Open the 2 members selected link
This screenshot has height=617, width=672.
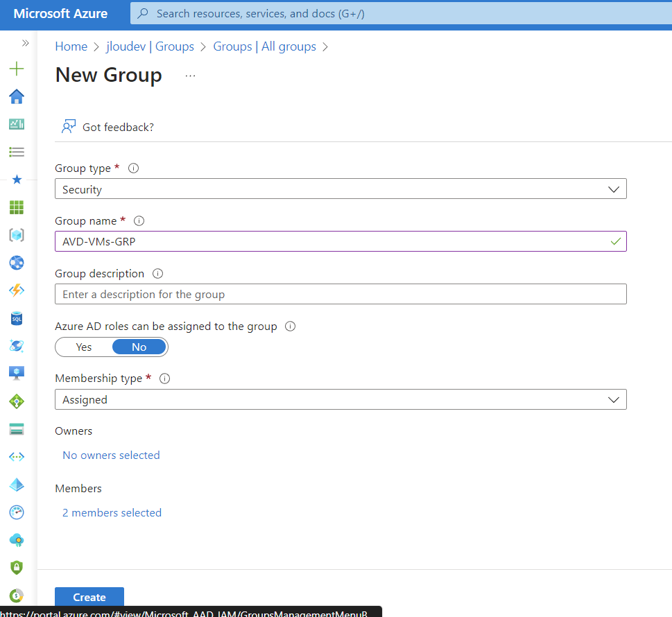coord(112,512)
